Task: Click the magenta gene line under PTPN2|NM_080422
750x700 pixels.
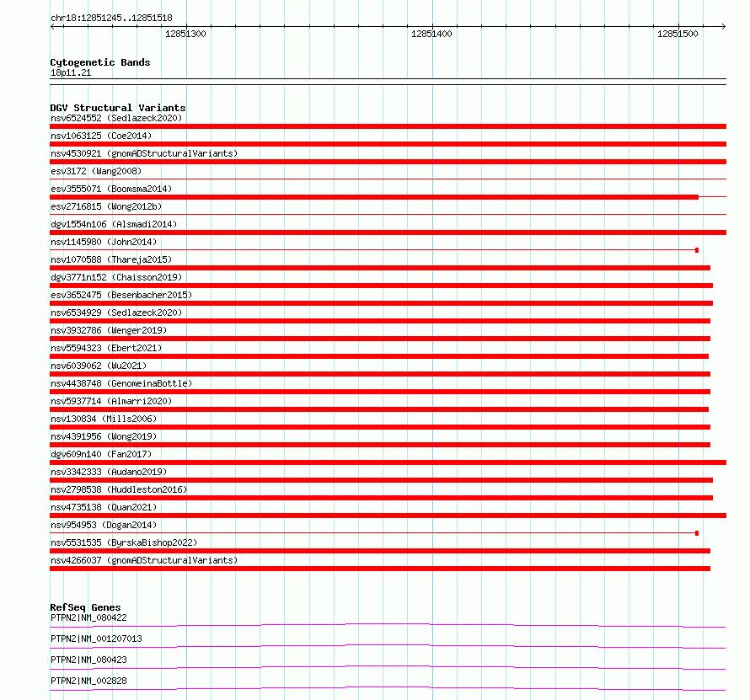Action: coord(388,625)
